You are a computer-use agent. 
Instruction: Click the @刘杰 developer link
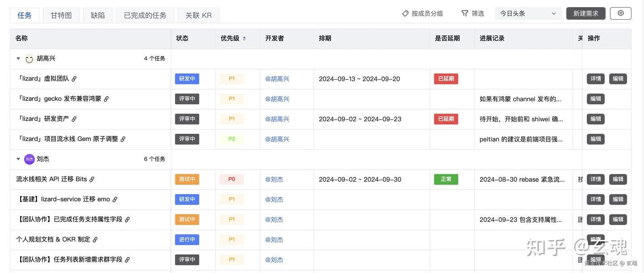[x=274, y=179]
